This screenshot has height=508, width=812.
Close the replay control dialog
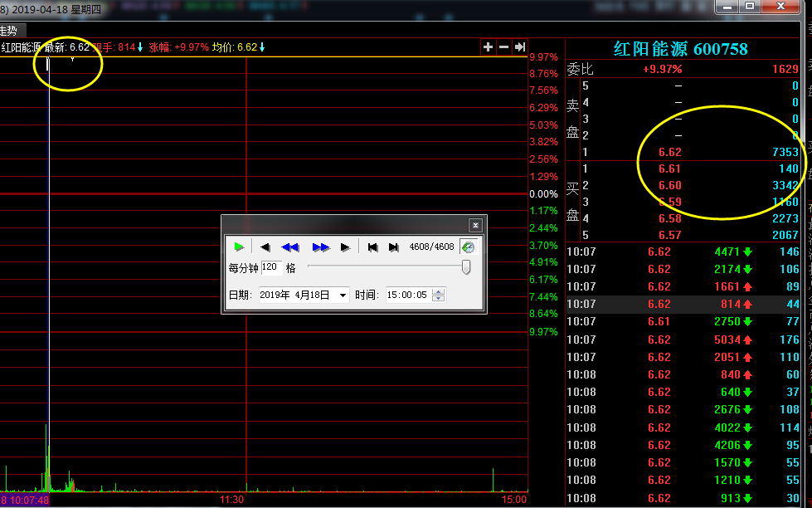click(x=475, y=225)
